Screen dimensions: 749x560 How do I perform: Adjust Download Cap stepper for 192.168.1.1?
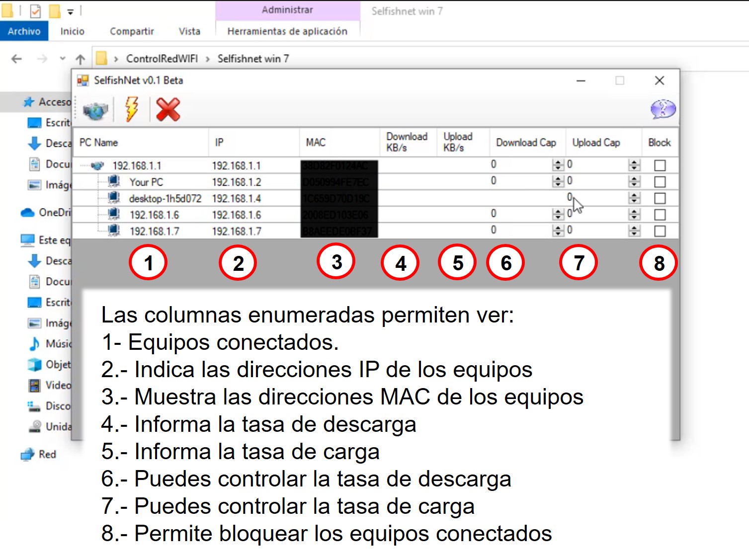(x=558, y=165)
